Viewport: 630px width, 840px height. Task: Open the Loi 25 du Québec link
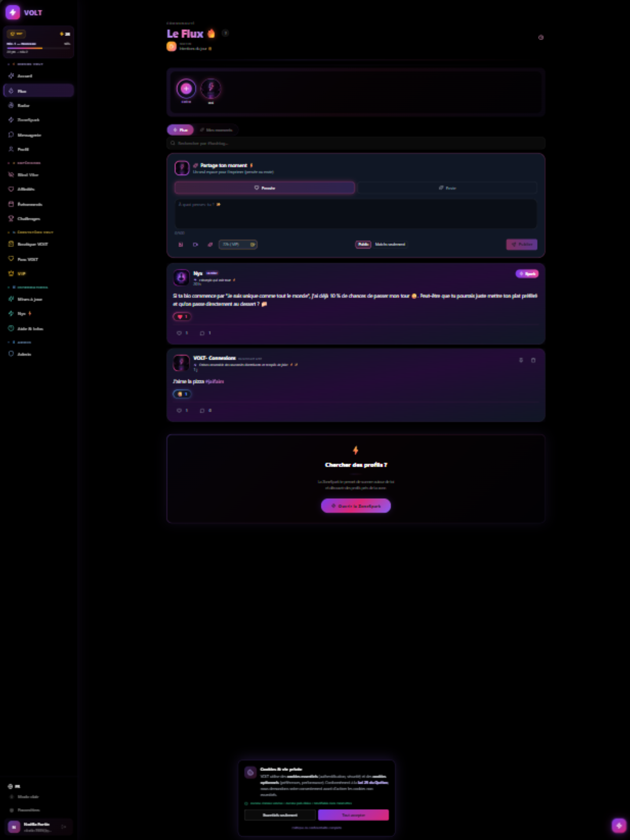(373, 782)
